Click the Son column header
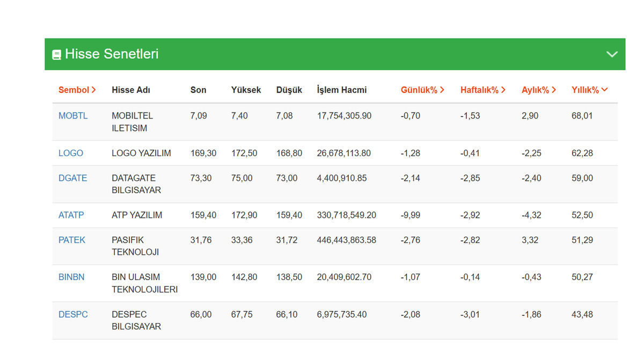The width and height of the screenshot is (644, 345). [x=198, y=90]
